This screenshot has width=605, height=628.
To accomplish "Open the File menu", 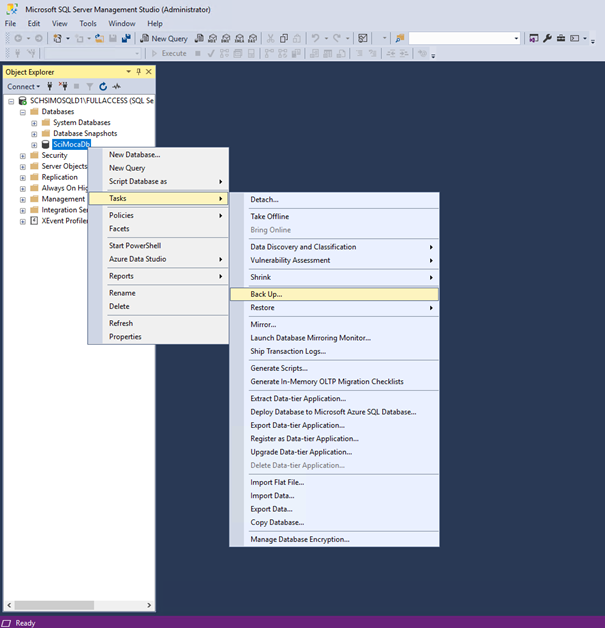I will coord(10,24).
